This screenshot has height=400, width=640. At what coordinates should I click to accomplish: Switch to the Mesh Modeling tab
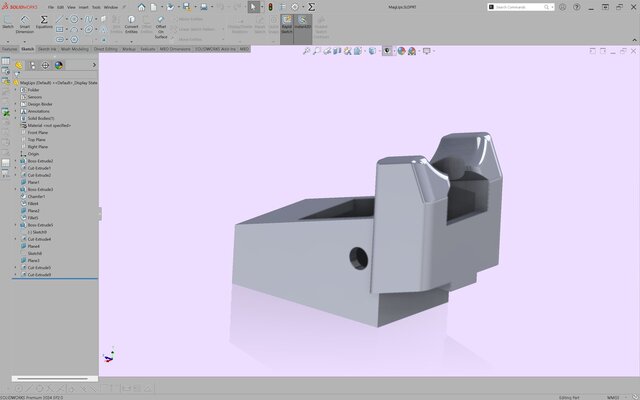74,48
